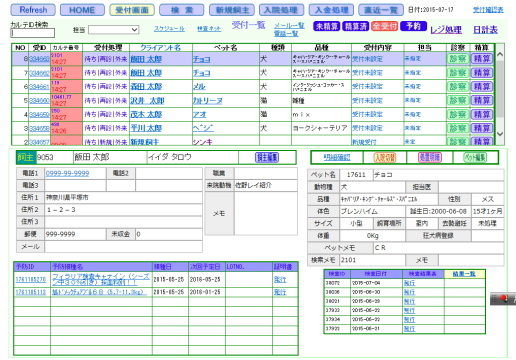Click 発行 for exam dated 2015-07-04
Image resolution: width=516 pixels, height=360 pixels.
point(409,283)
